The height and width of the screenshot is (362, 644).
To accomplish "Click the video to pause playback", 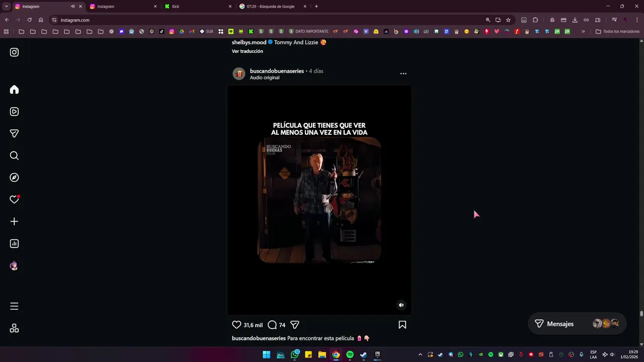I will (319, 200).
